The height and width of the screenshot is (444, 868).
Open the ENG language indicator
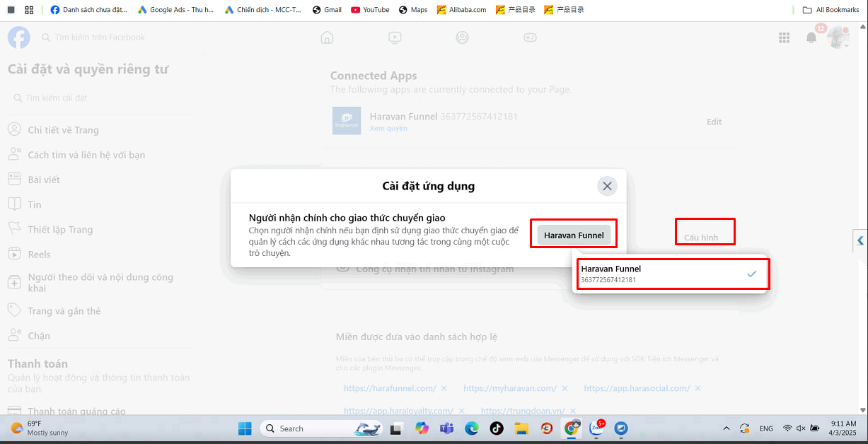[x=766, y=428]
